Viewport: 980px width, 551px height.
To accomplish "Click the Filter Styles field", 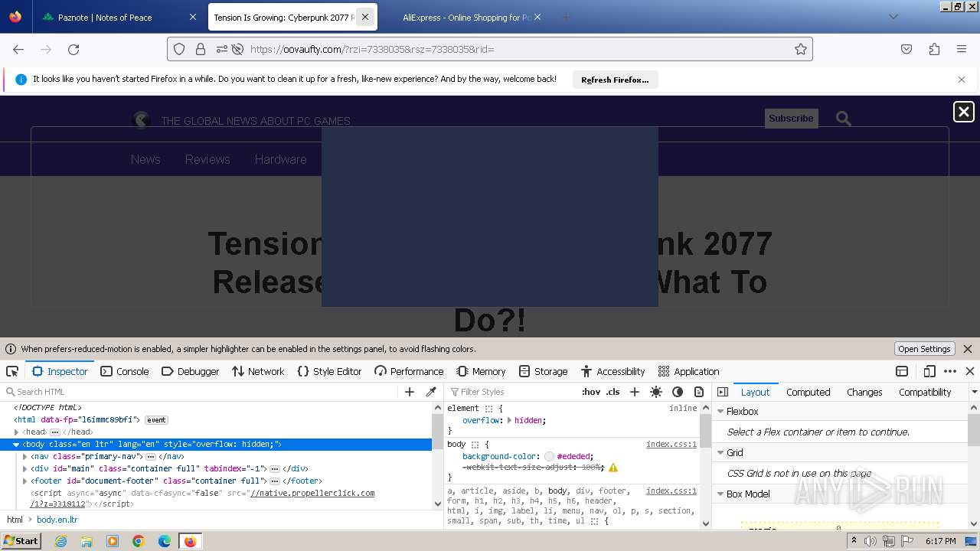I will [x=511, y=392].
